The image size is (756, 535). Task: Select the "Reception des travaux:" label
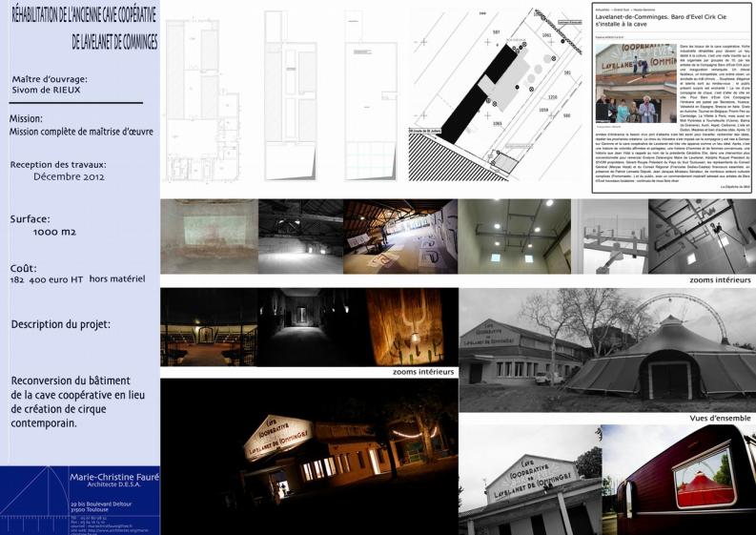58,164
